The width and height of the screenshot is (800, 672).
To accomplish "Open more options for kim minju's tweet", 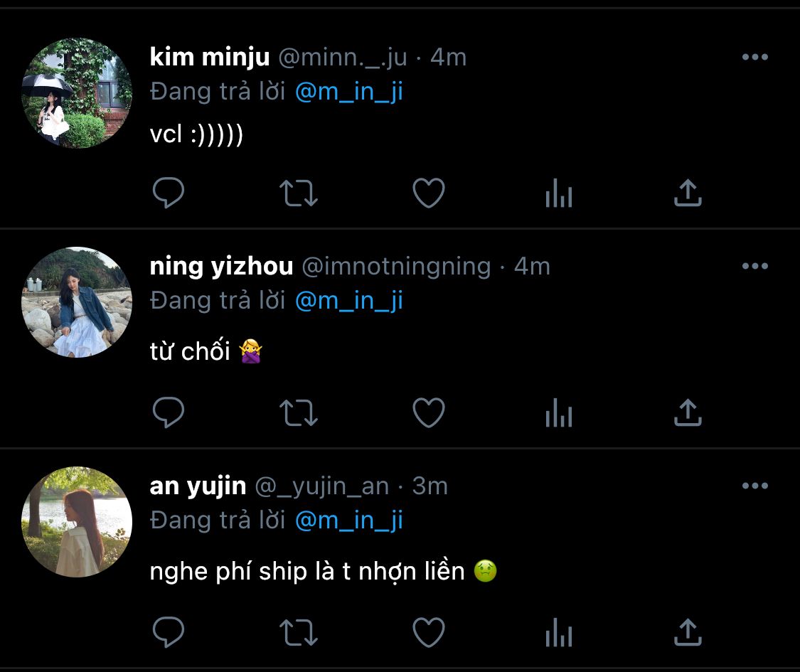I will coord(755,57).
